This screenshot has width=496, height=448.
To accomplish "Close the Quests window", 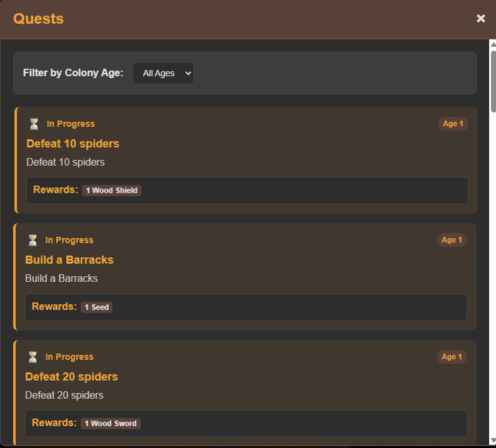I will [x=481, y=19].
